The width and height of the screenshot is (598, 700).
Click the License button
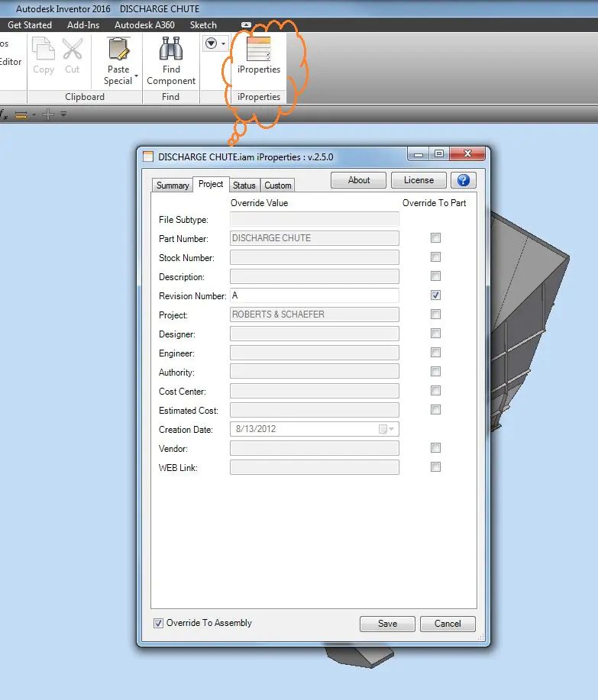[419, 180]
